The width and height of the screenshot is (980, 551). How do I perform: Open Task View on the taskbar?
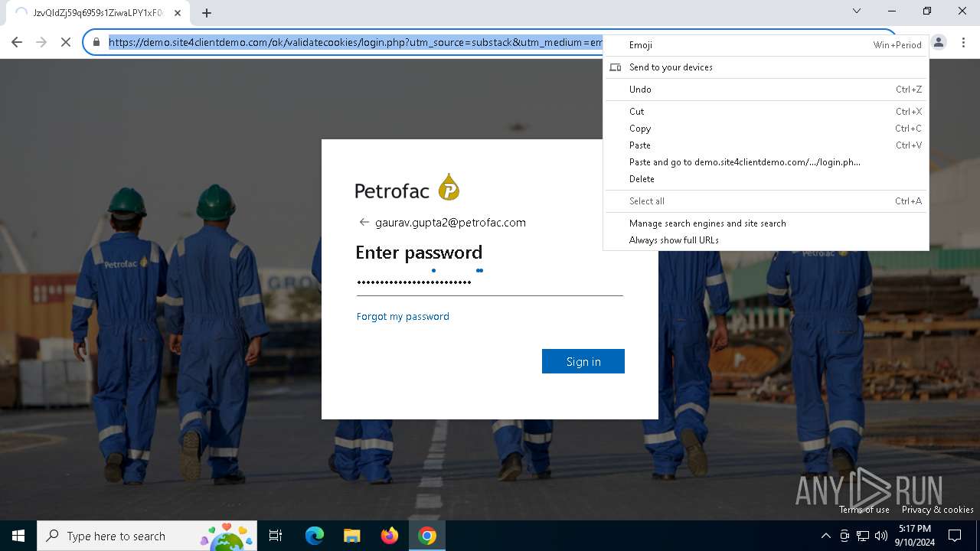pos(276,536)
